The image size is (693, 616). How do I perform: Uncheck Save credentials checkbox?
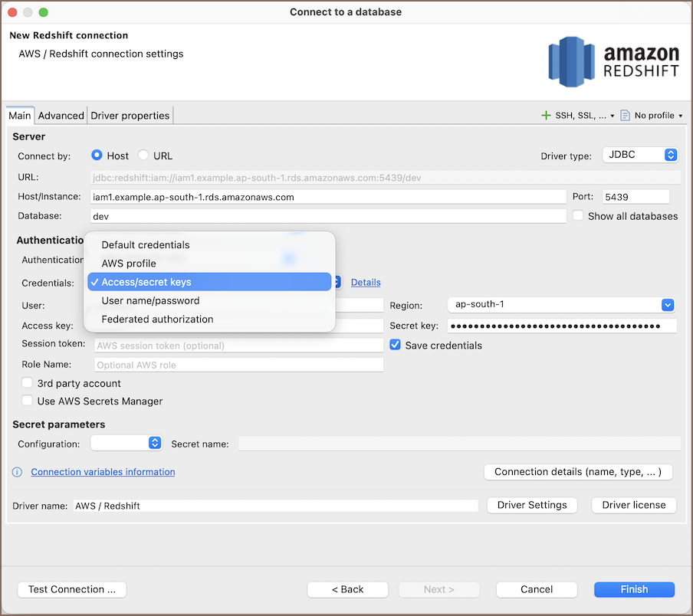396,346
